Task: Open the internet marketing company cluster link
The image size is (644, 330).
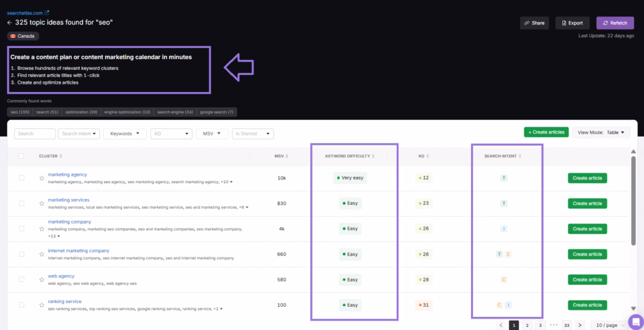Action: [79, 251]
